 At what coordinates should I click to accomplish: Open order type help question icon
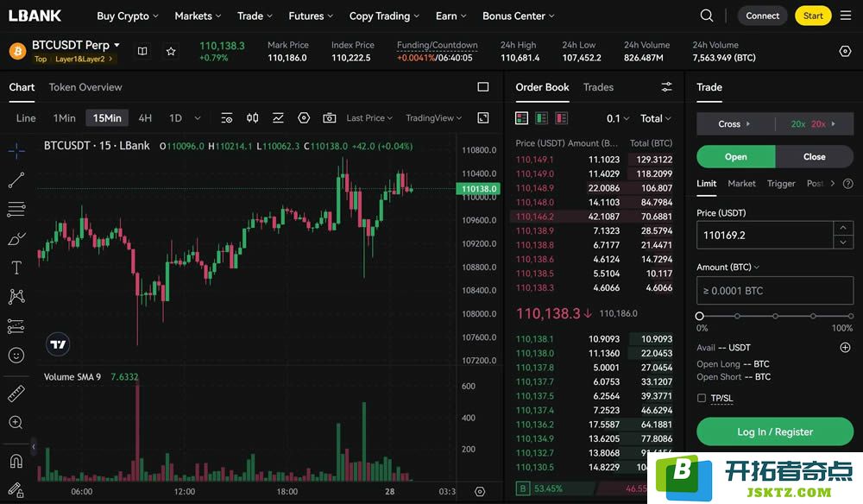pyautogui.click(x=848, y=184)
